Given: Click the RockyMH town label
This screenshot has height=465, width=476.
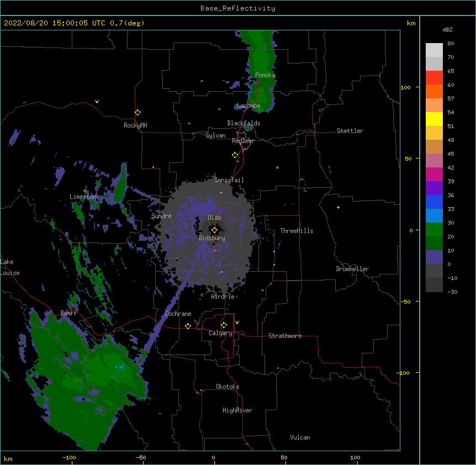Looking at the screenshot, I should coord(135,125).
